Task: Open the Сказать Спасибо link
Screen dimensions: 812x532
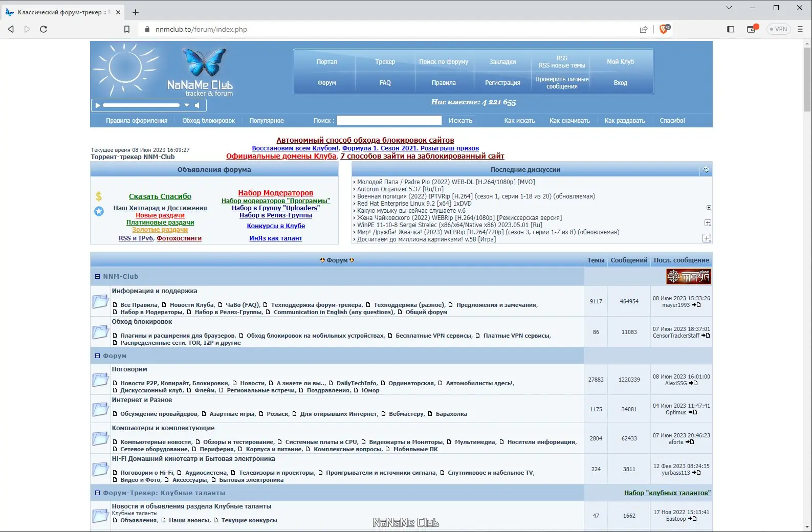Action: coord(160,196)
